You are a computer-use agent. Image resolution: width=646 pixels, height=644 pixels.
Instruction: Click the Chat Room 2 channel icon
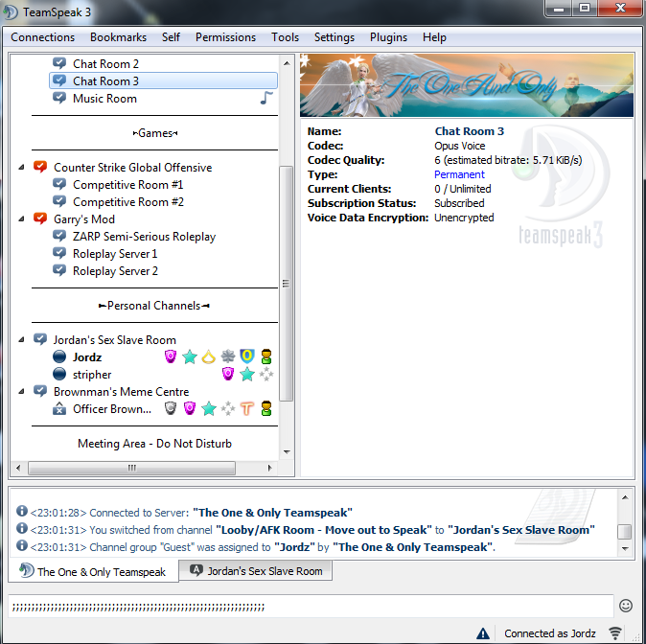59,63
